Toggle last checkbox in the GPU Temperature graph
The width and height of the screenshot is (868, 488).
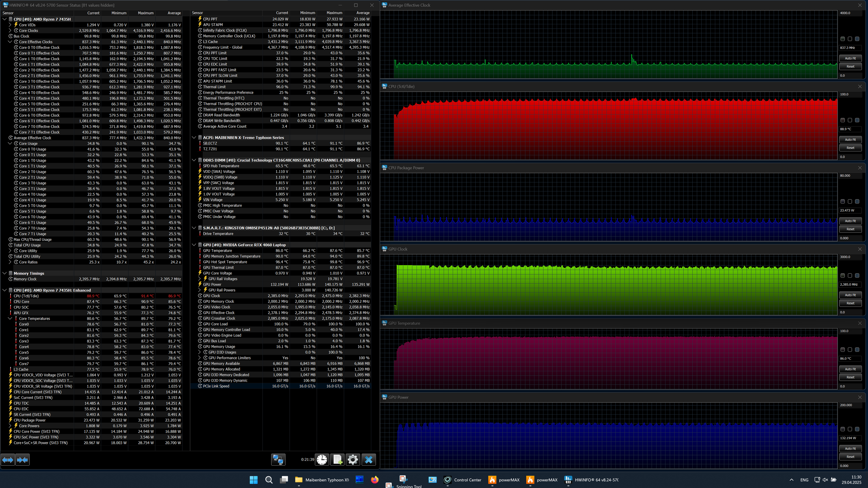coord(857,350)
